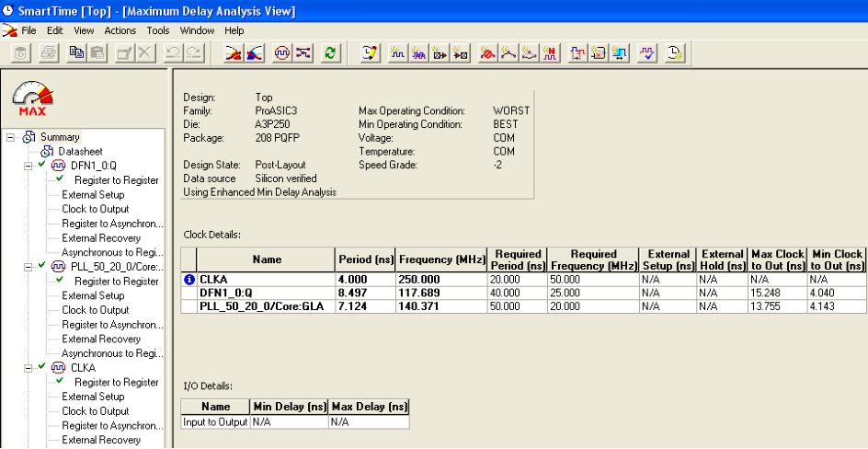Click the Clock-to-Clock Uncertainty constraint icon
Viewport: 868px width, 449px height.
(x=618, y=53)
